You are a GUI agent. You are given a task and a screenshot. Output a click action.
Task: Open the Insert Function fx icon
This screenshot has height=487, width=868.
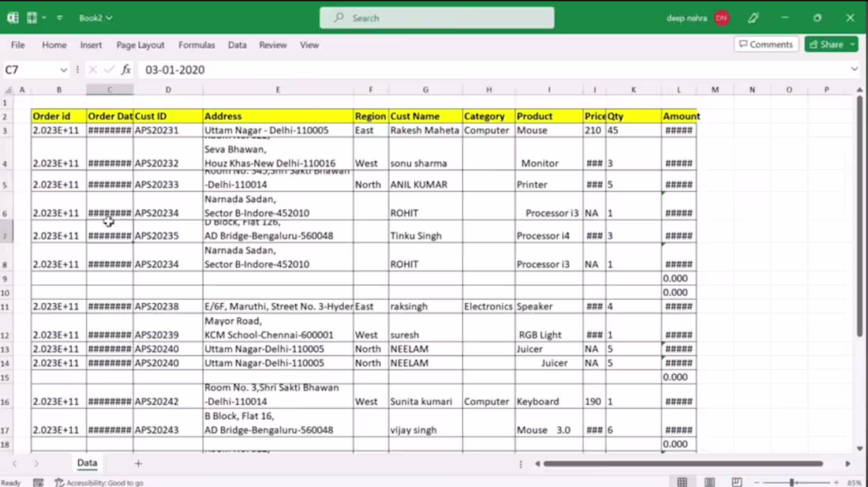tap(126, 69)
